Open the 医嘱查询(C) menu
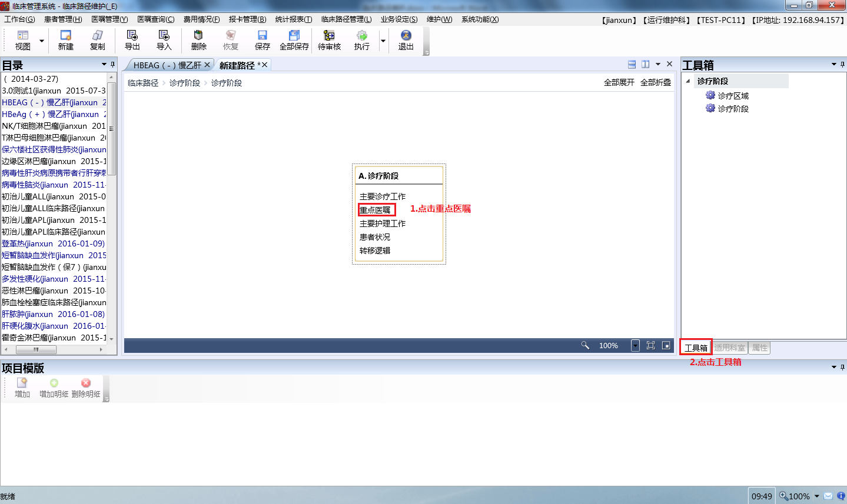 click(156, 19)
